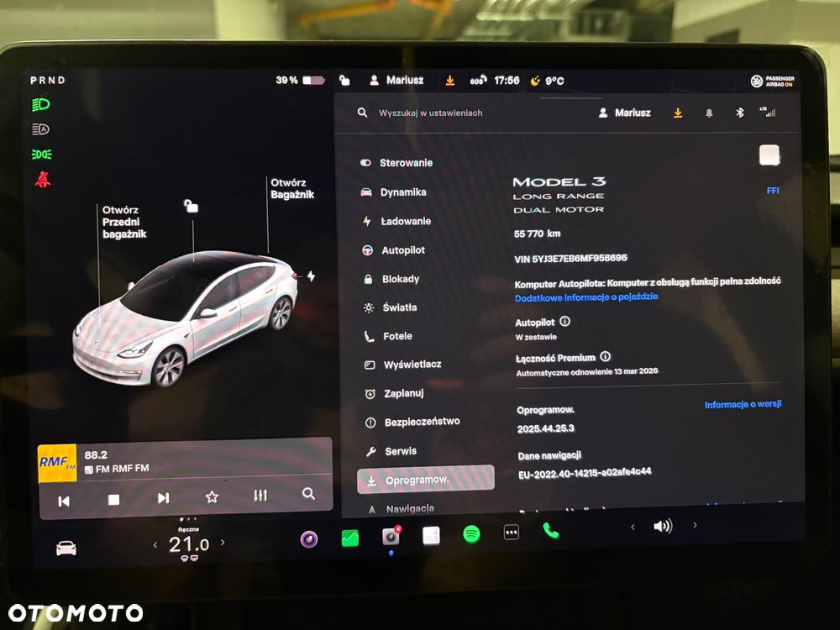The image size is (840, 630).
Task: Open the Dynamika settings menu
Action: [x=394, y=192]
